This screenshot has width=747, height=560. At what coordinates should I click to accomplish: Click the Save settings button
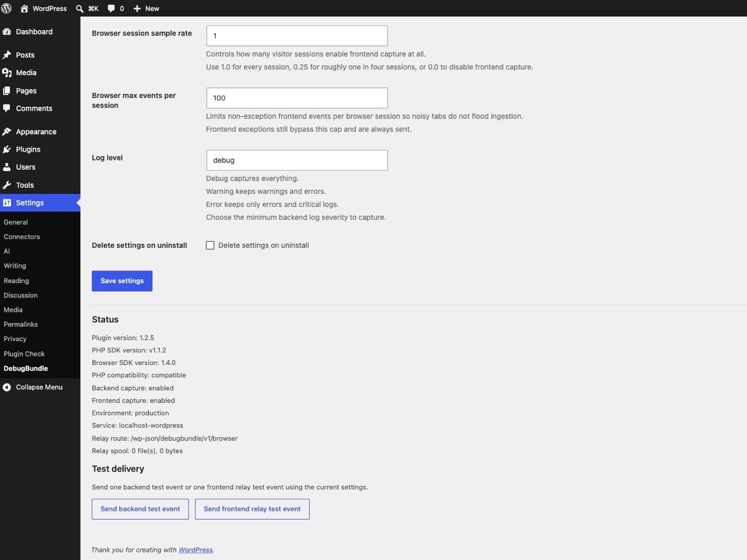click(122, 281)
